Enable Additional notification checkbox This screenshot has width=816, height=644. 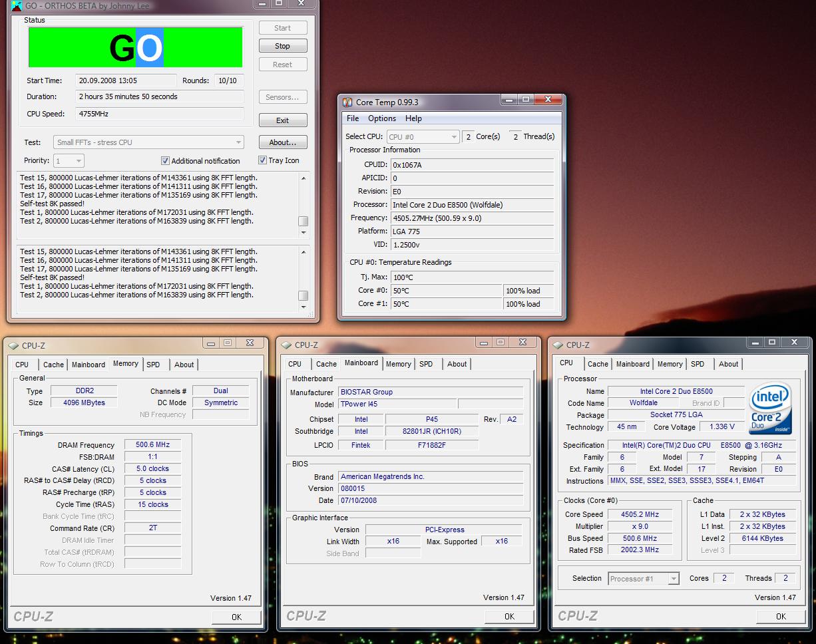(165, 161)
